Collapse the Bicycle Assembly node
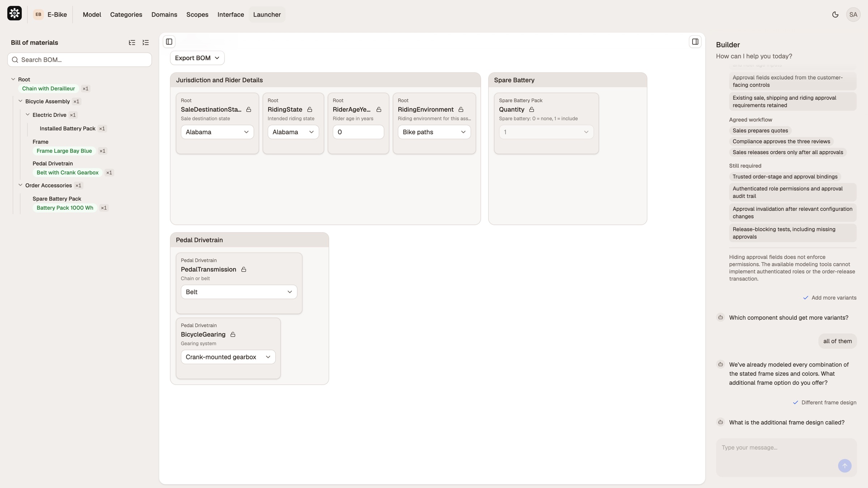Viewport: 868px width, 488px height. click(x=20, y=101)
